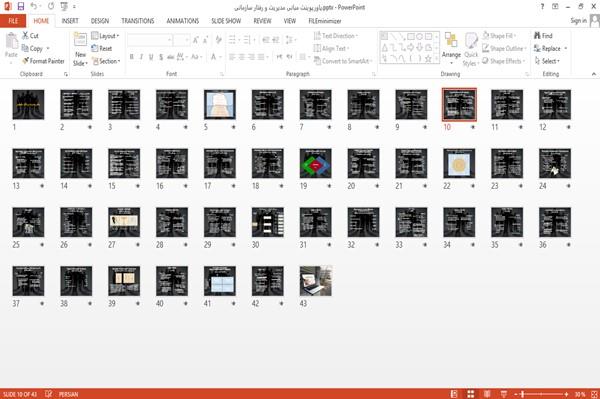
Task: Expand Shape Fill options
Action: tap(499, 36)
